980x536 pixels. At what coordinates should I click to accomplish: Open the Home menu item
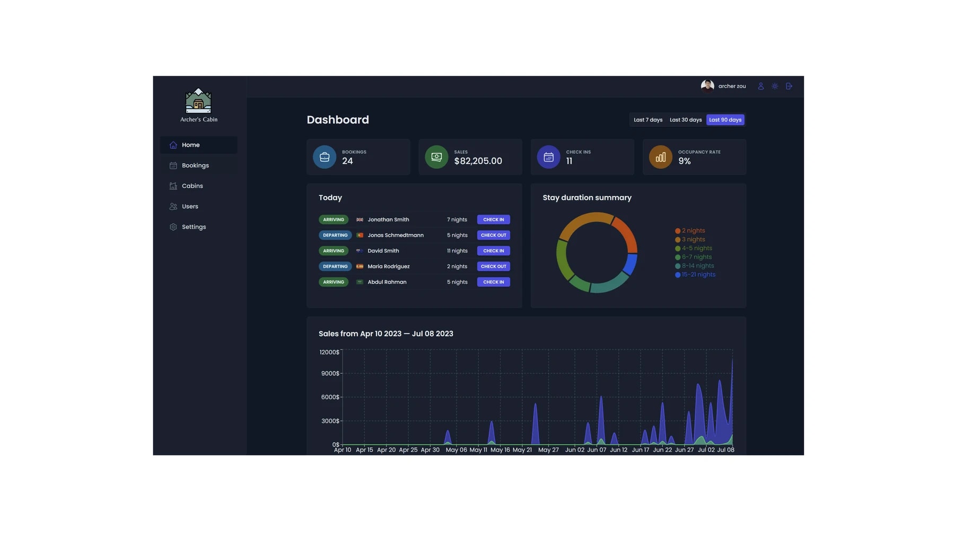point(198,145)
